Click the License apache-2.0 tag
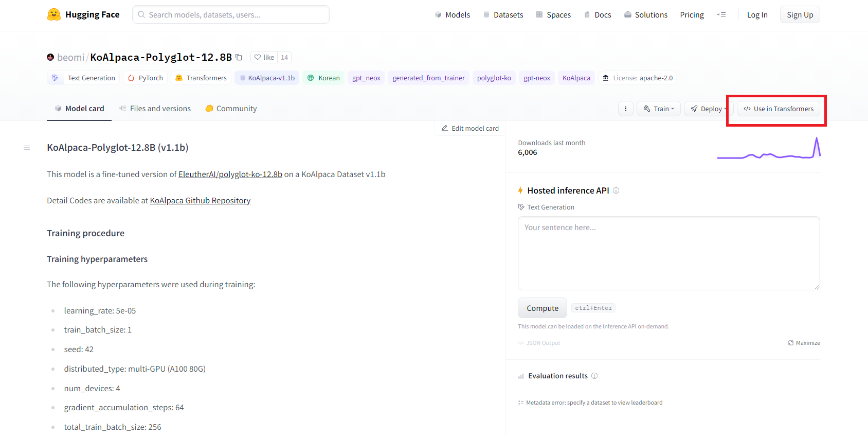The width and height of the screenshot is (868, 436). pyautogui.click(x=638, y=78)
